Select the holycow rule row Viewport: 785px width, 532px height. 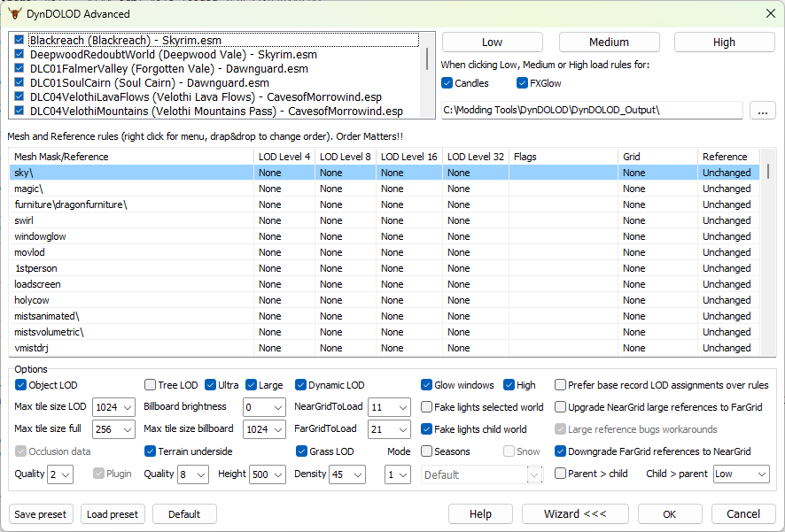click(385, 300)
